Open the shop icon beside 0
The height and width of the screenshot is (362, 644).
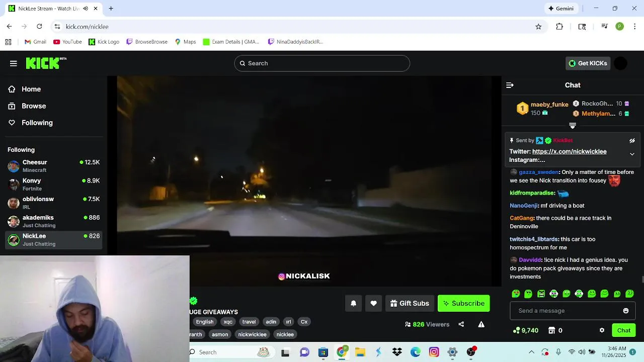coord(551,330)
